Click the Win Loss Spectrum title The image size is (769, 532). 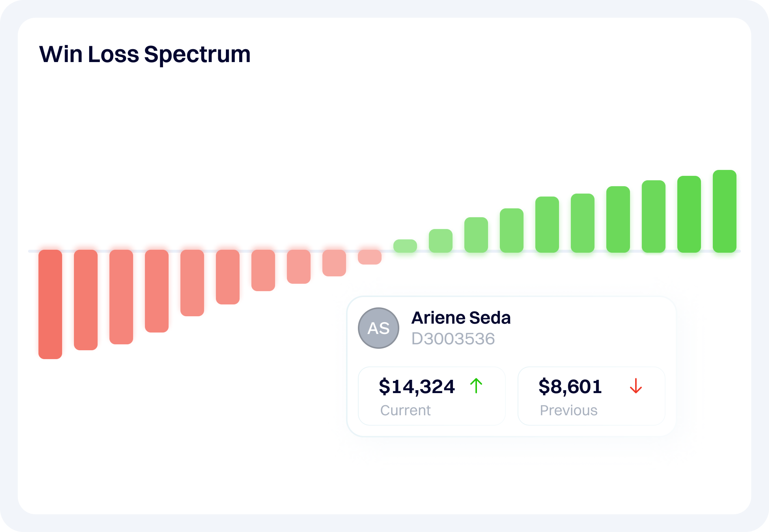[145, 54]
